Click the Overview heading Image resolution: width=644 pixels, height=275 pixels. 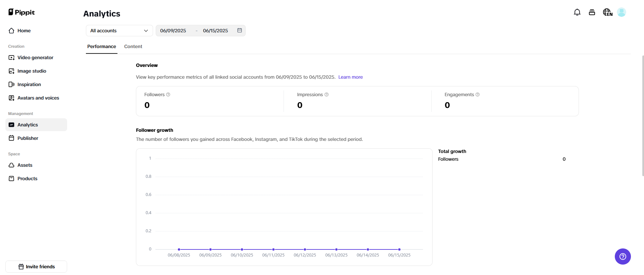(x=147, y=65)
